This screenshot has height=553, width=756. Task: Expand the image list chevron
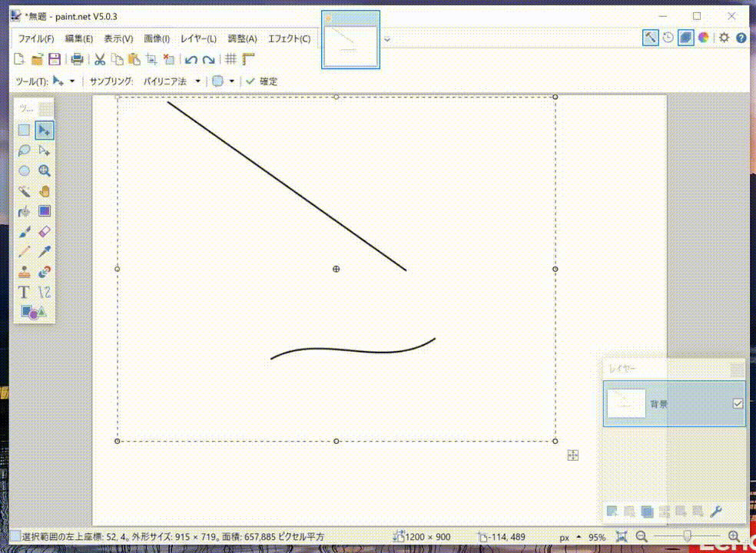coord(387,39)
